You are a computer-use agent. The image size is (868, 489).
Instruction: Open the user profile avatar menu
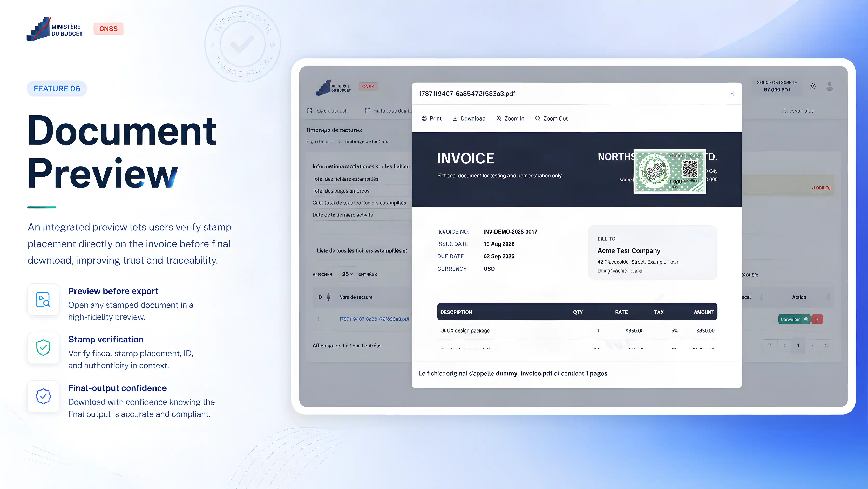click(830, 86)
